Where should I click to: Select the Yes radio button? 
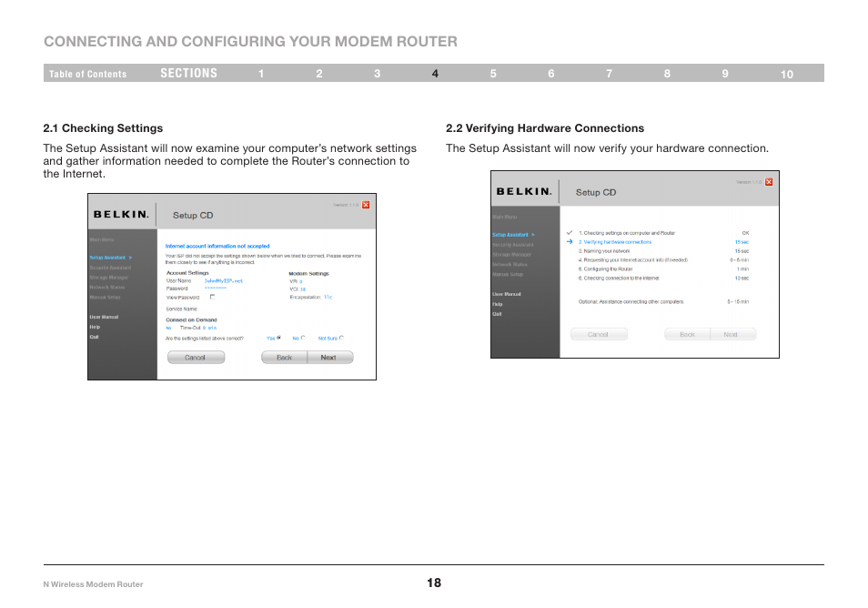[x=278, y=338]
